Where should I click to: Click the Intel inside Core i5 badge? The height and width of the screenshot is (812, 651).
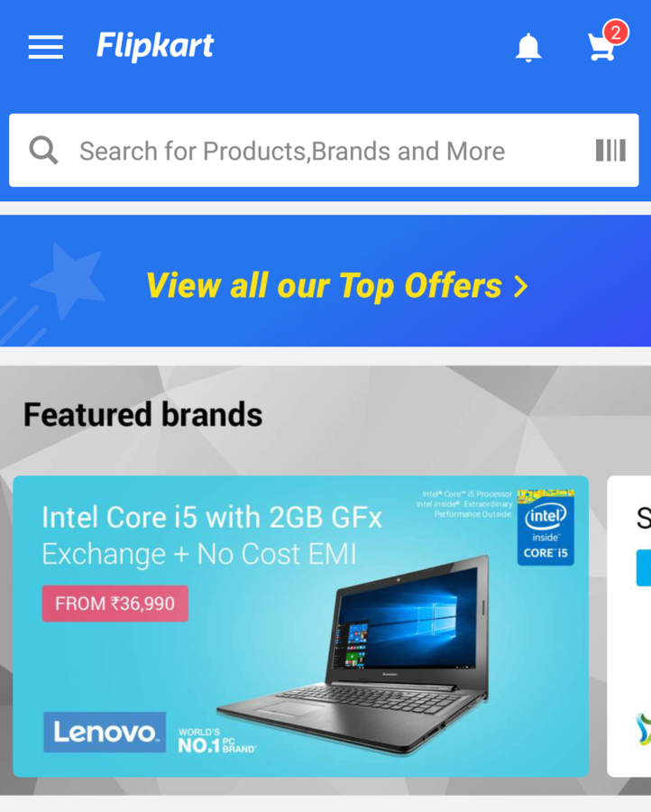[x=546, y=527]
